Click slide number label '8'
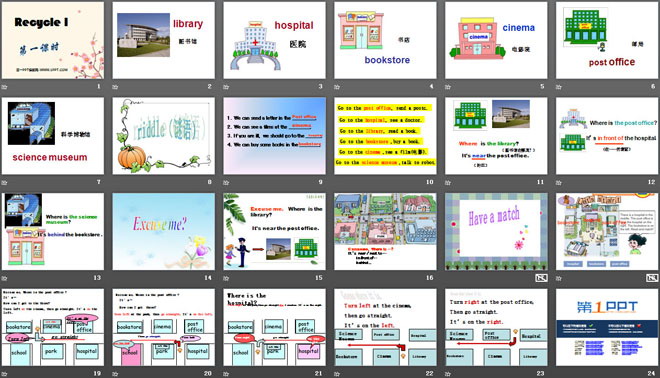660x378 pixels. coord(210,182)
